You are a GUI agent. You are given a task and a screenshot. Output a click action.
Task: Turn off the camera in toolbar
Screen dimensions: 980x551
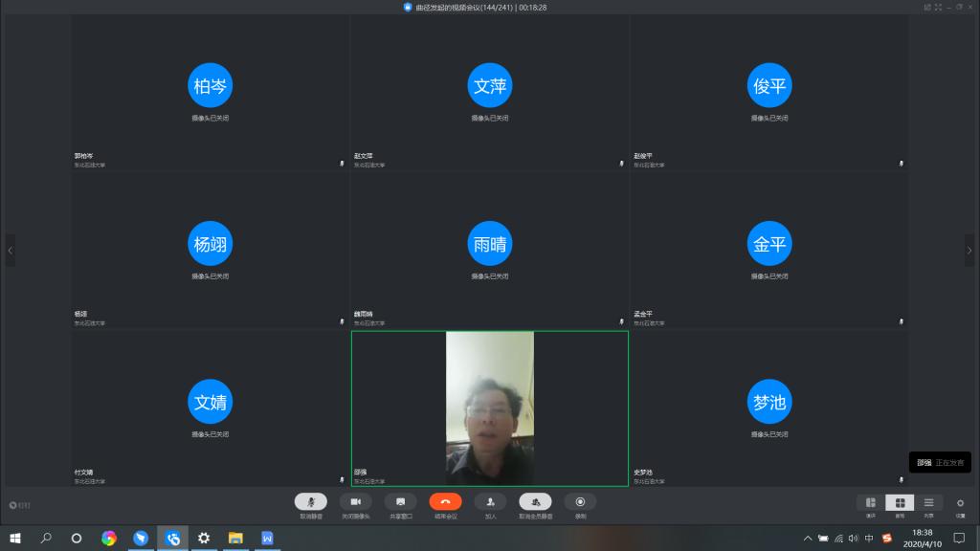click(x=355, y=501)
